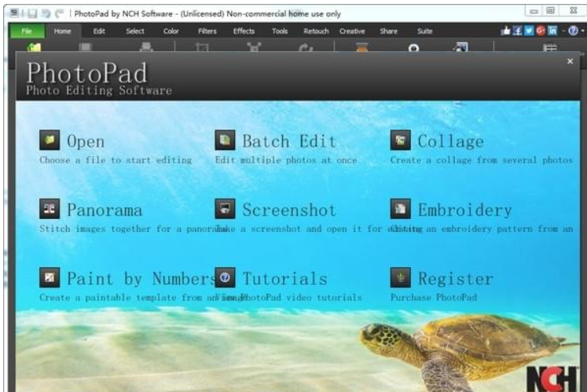Viewport: 587px width, 392px height.
Task: Click the NCH logo beside the turtle
Action: tap(552, 378)
